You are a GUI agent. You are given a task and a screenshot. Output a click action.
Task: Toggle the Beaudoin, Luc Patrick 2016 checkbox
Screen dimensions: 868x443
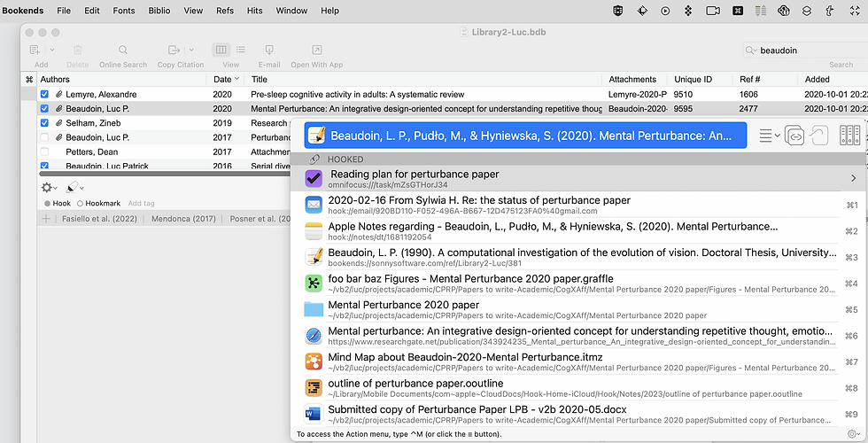click(x=44, y=166)
